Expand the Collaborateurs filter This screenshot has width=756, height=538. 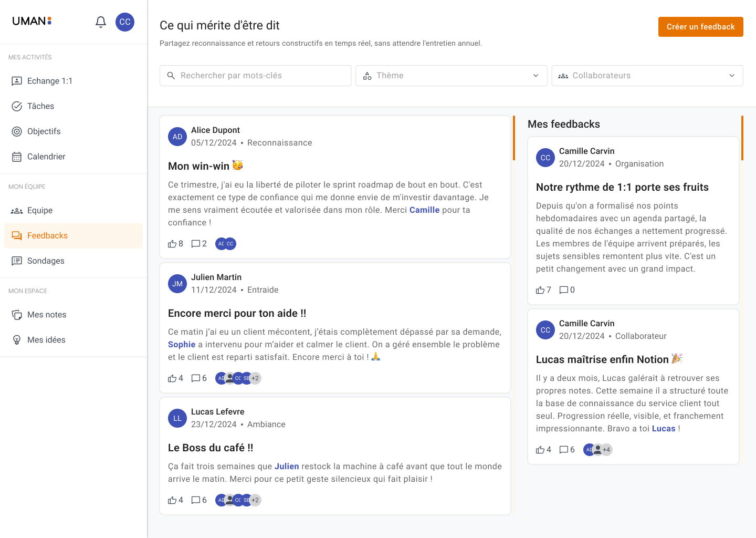(x=647, y=76)
